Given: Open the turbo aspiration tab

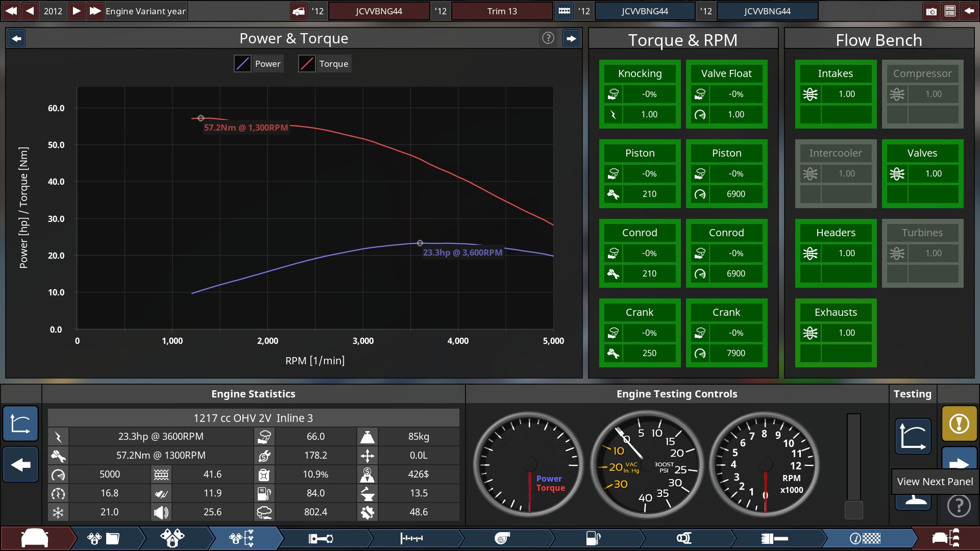Looking at the screenshot, I should (x=503, y=538).
